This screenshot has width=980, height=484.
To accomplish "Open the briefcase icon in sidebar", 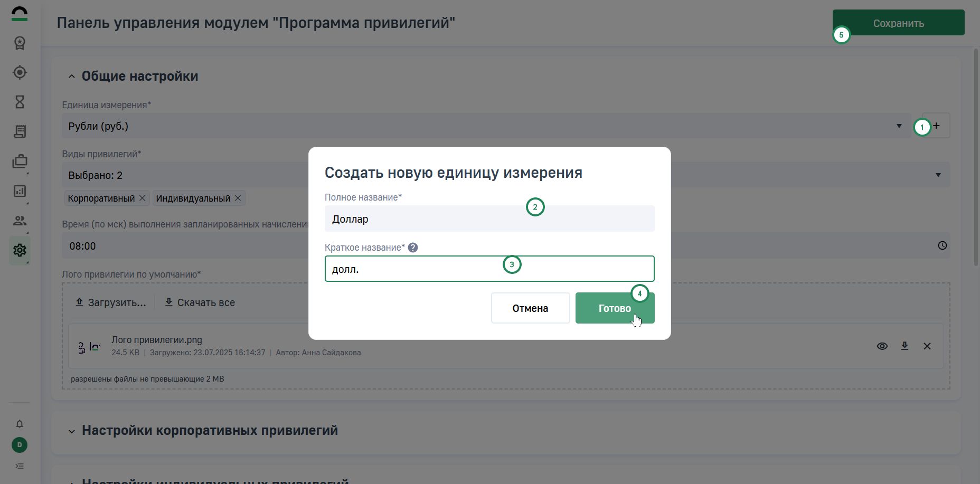I will (20, 162).
